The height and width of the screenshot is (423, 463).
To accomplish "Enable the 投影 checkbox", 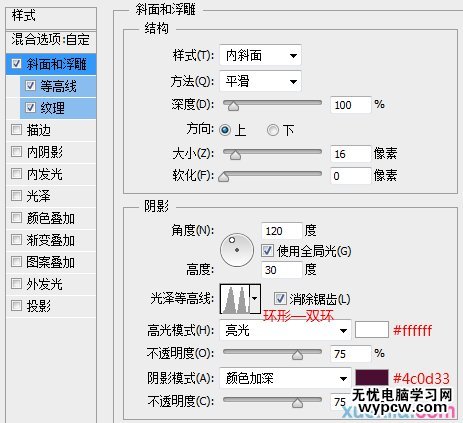I will click(16, 305).
